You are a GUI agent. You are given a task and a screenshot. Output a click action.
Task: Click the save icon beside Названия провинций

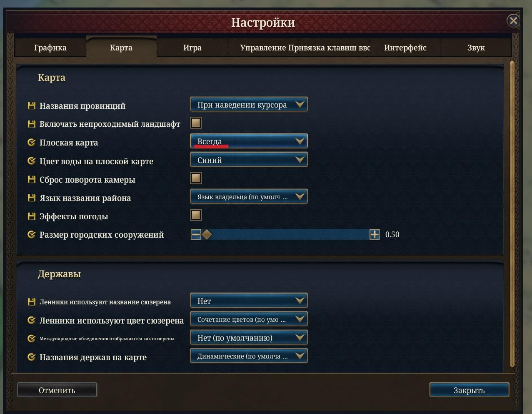pos(31,106)
